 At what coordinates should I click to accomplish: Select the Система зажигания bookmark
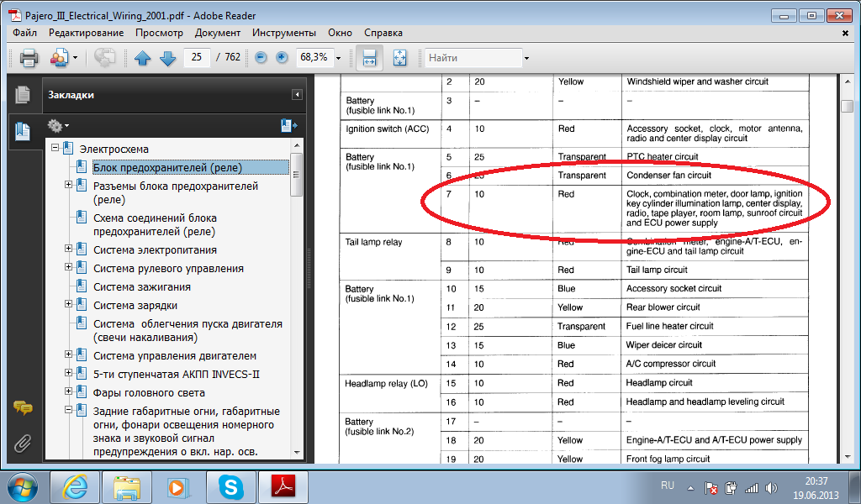pyautogui.click(x=135, y=286)
